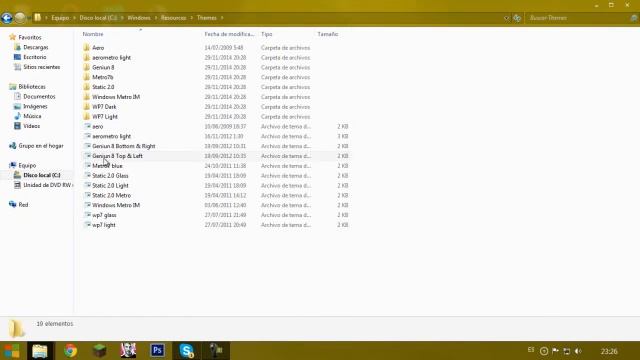Open Vídeos library
640x360 pixels.
pos(31,126)
